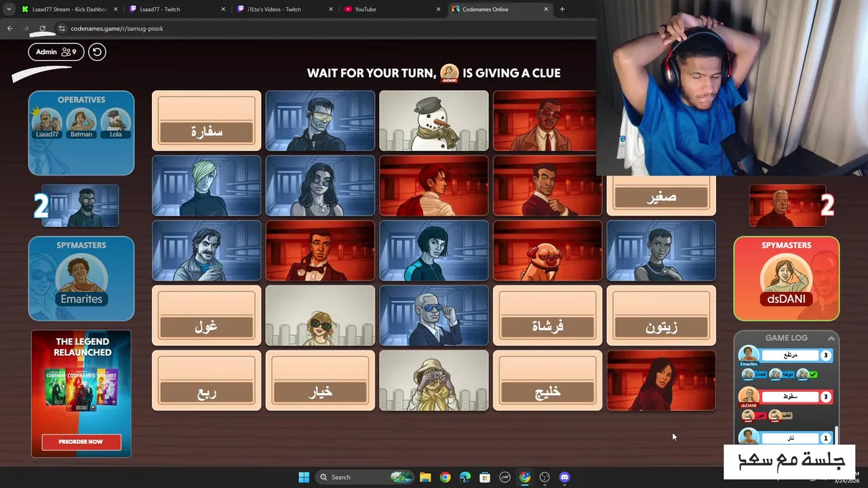Click clue مرتفع in Game Log

tap(791, 355)
